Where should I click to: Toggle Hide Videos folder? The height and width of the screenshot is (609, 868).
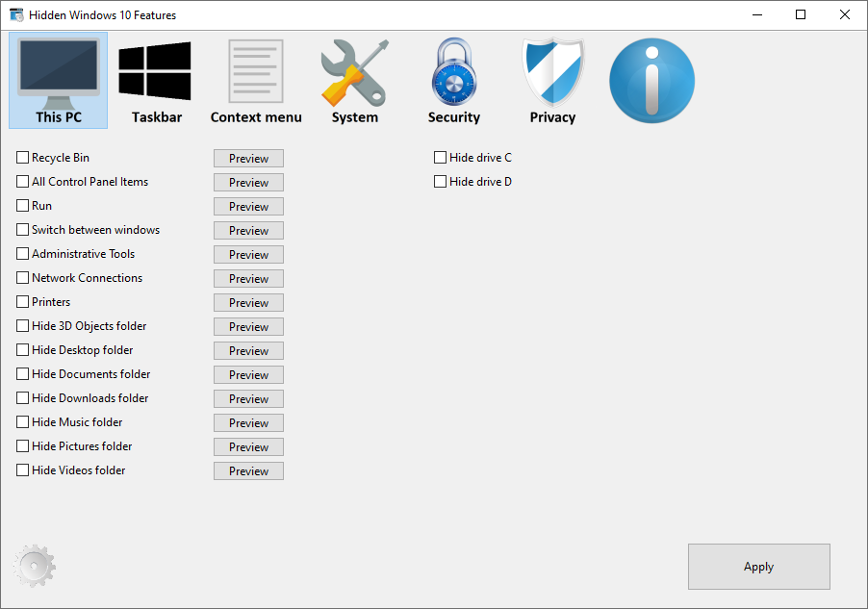point(23,470)
